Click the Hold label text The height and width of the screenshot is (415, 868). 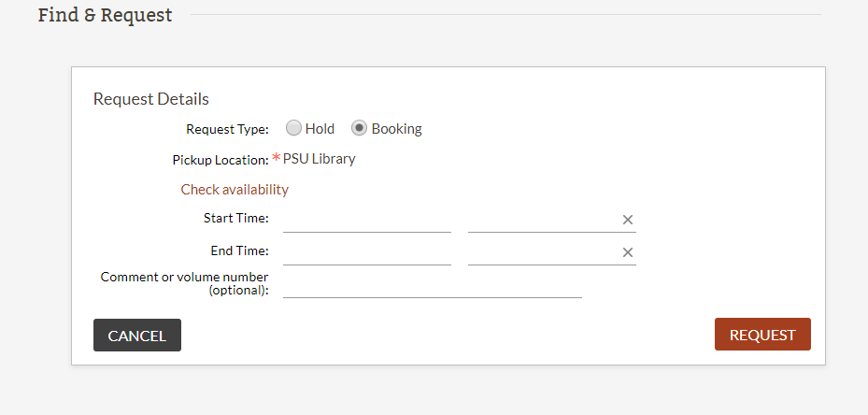320,129
